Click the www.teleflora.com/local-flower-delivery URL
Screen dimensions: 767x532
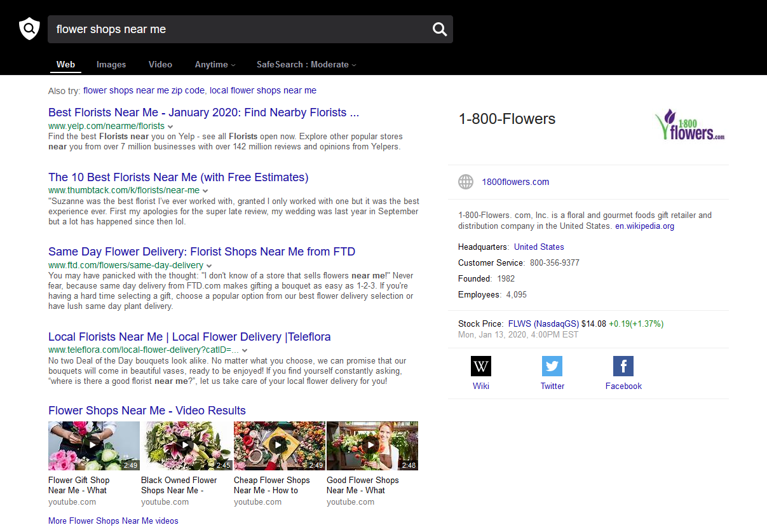point(144,350)
